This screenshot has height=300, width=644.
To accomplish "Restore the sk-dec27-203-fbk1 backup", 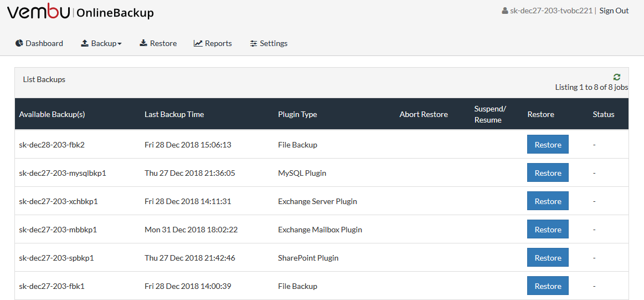I will 548,286.
